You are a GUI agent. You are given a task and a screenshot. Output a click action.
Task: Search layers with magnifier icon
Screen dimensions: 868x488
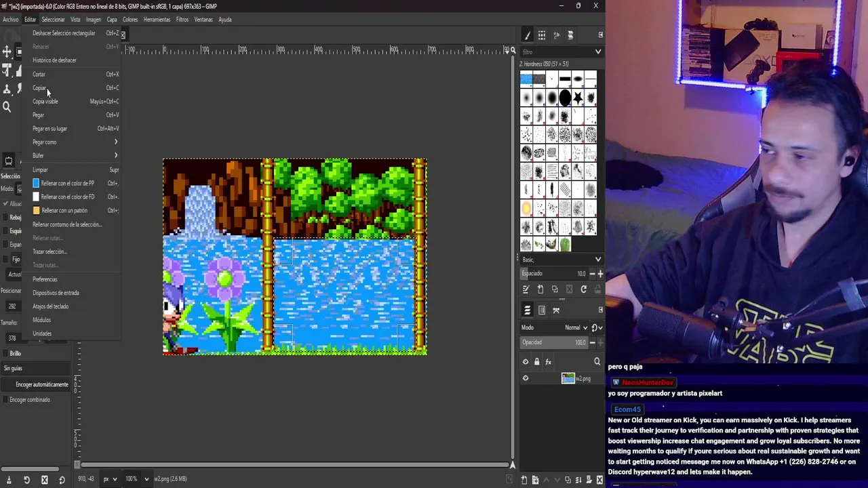click(597, 362)
